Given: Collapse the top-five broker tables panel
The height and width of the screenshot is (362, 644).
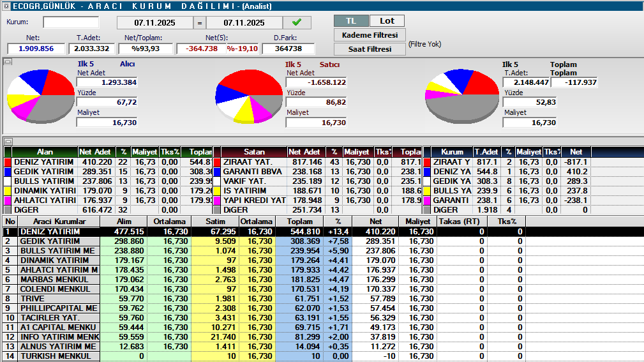Looking at the screenshot, I should [8, 141].
